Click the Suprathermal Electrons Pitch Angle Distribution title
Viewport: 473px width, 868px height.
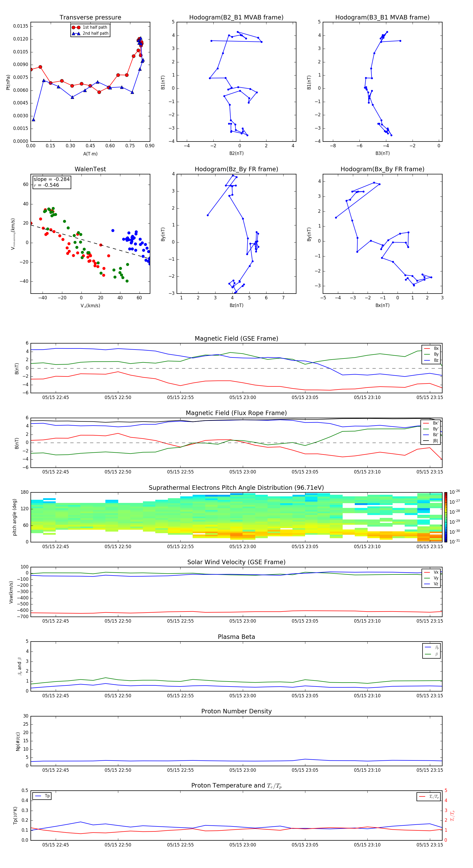click(236, 488)
